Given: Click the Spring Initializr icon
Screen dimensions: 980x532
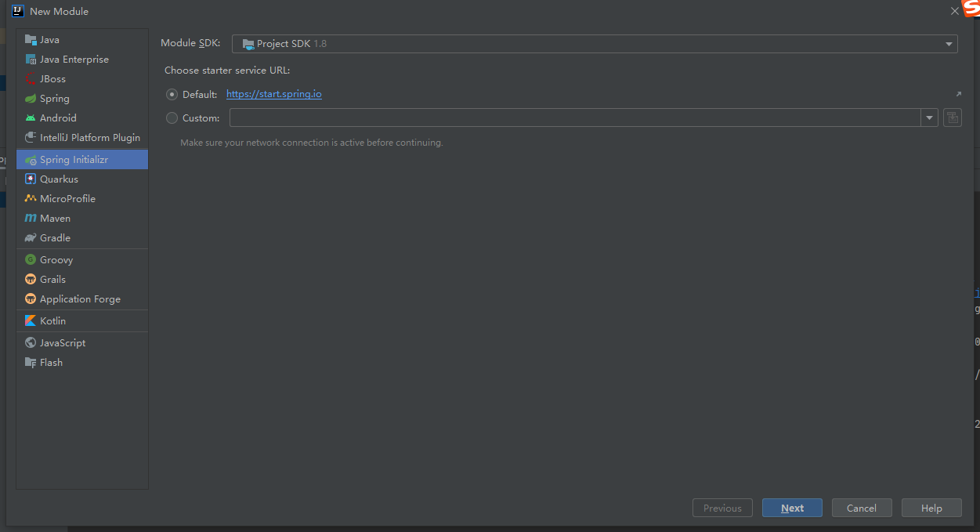Looking at the screenshot, I should 31,160.
